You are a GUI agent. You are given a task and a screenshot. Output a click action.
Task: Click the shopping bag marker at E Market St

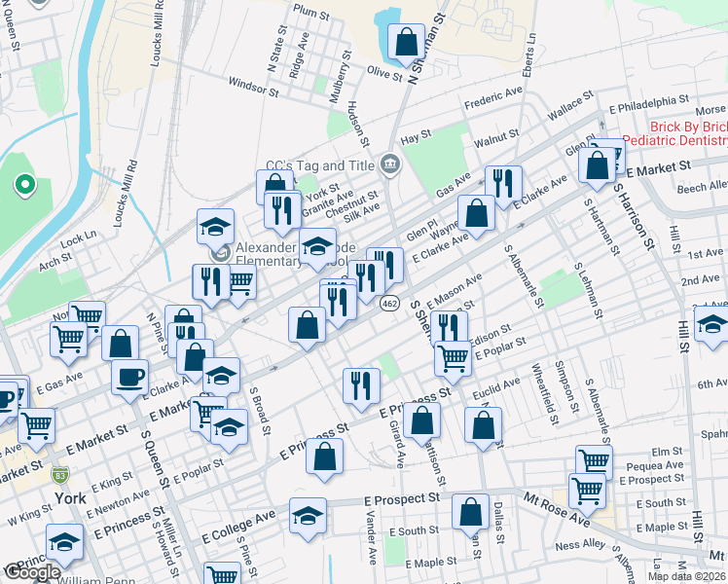tap(597, 166)
